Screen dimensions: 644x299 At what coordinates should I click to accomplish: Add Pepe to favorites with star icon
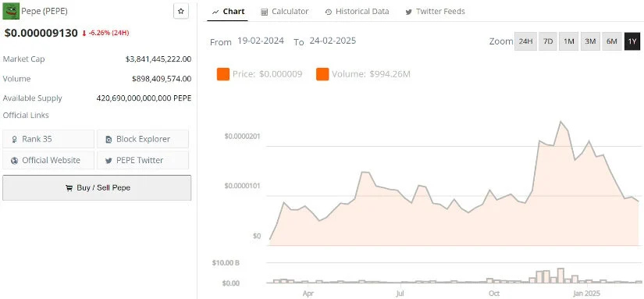181,12
